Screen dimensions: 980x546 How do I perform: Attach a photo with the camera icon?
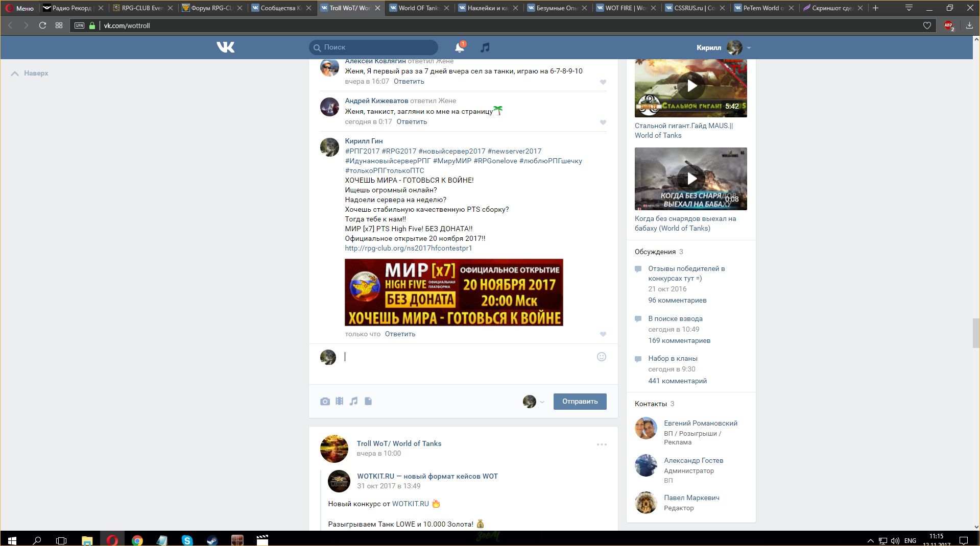tap(325, 402)
